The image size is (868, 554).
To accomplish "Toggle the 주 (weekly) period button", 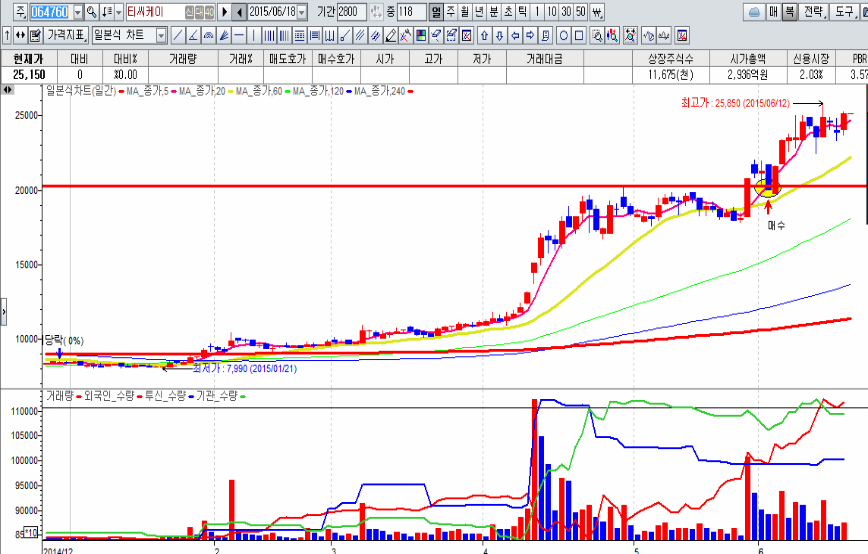I will click(x=450, y=12).
